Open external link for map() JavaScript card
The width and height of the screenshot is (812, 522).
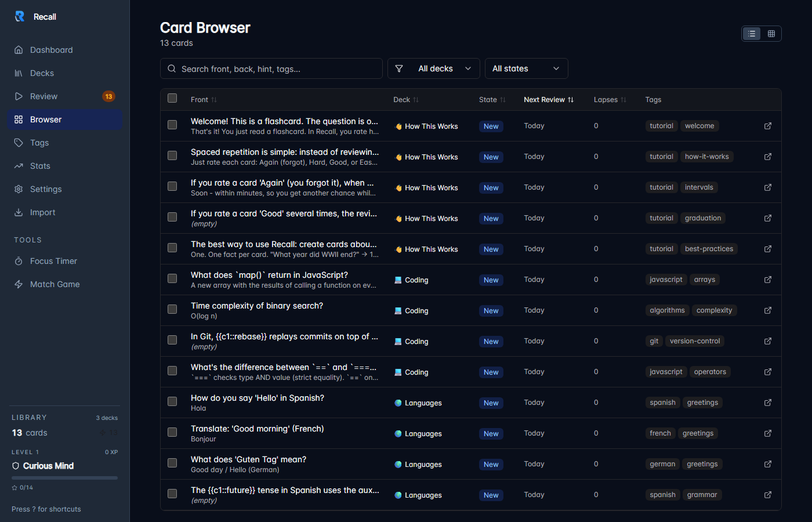[x=768, y=280]
